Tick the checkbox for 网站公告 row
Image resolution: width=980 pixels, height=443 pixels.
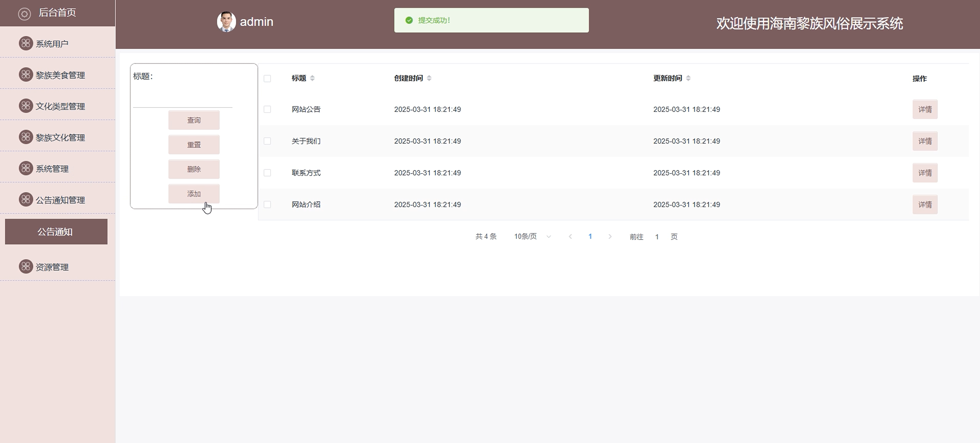268,110
